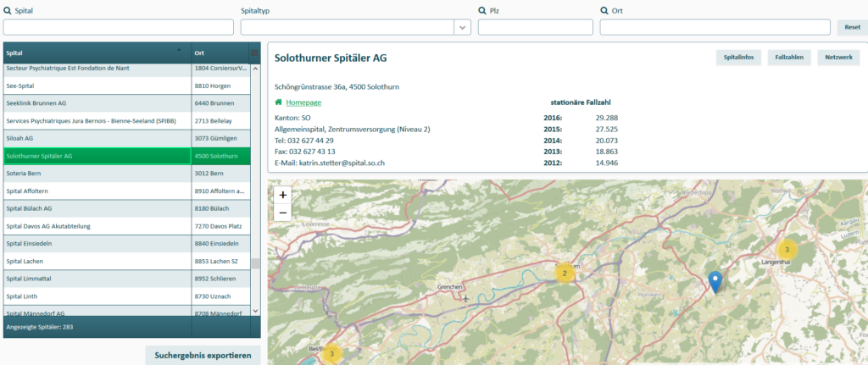Select Siloah AG row
This screenshot has width=868, height=365.
point(127,138)
